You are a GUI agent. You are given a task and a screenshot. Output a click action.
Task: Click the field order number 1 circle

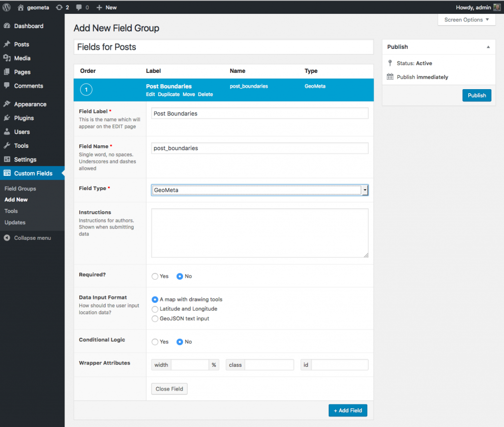pos(86,90)
